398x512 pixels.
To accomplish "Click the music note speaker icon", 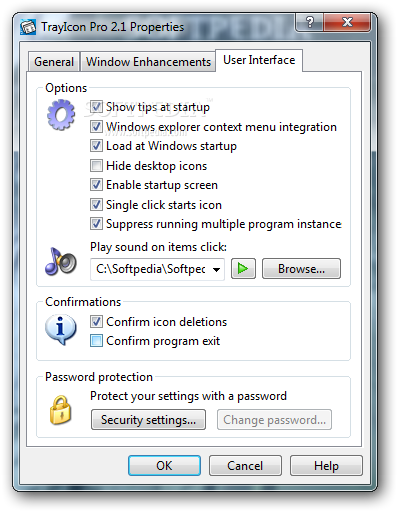I will click(x=61, y=262).
